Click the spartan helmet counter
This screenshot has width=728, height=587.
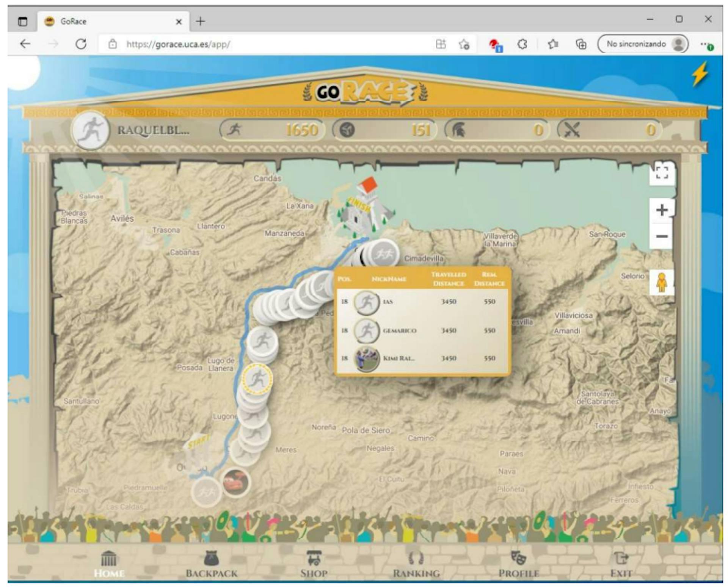pos(497,130)
